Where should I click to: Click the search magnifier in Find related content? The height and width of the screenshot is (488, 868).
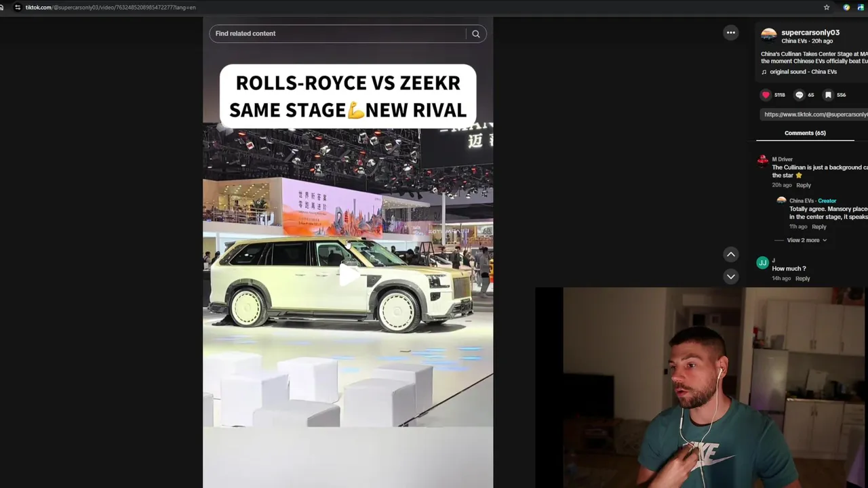(476, 34)
